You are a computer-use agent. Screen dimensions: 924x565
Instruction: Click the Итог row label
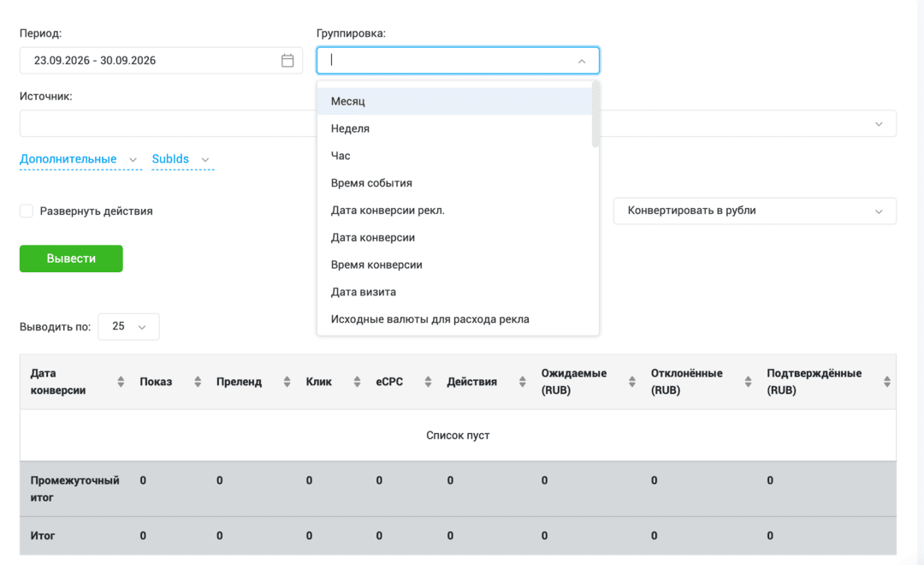(43, 536)
